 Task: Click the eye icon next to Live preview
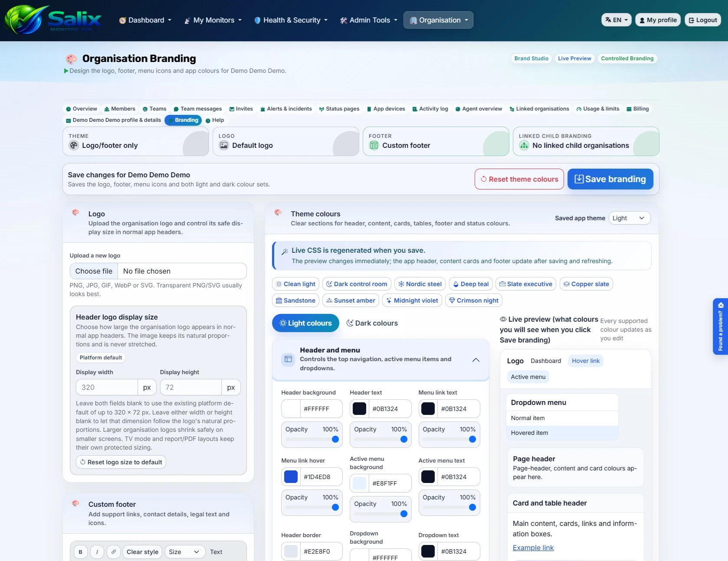pos(503,319)
